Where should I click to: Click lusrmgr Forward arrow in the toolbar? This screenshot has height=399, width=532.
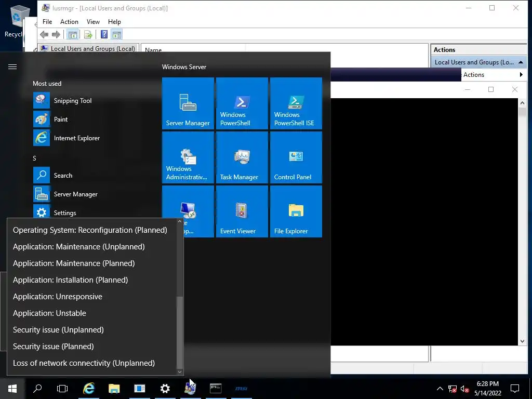pyautogui.click(x=56, y=34)
